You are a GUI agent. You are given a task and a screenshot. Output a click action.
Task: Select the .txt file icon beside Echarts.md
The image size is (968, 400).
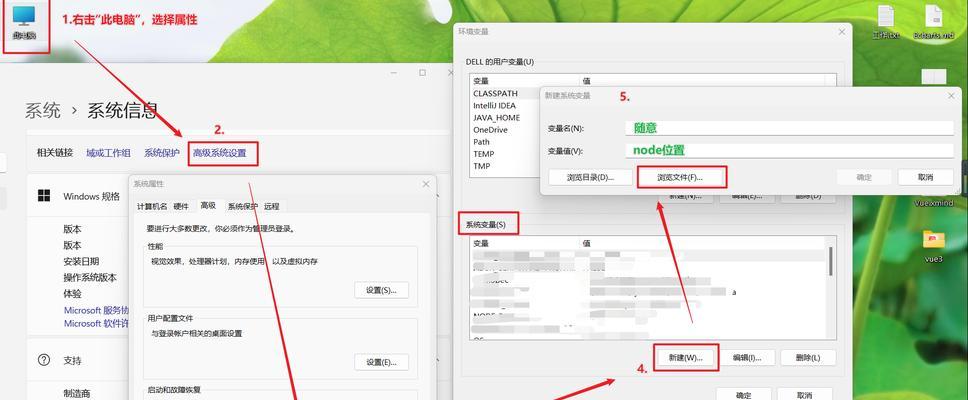(886, 22)
